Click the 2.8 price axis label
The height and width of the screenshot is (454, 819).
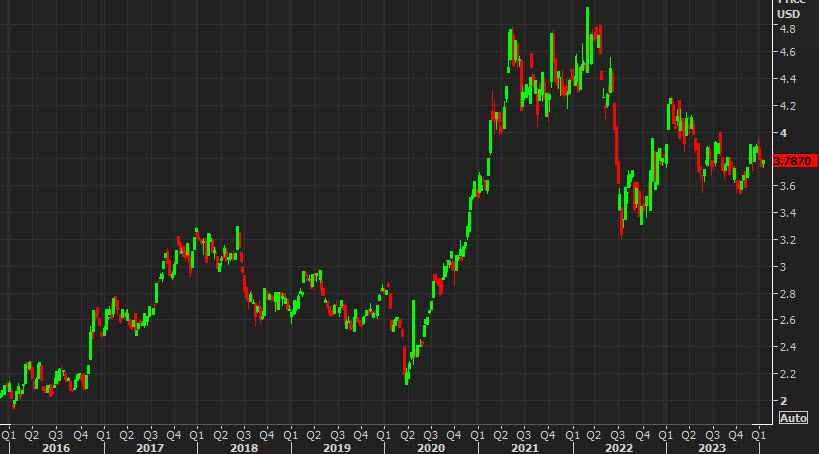[x=788, y=293]
